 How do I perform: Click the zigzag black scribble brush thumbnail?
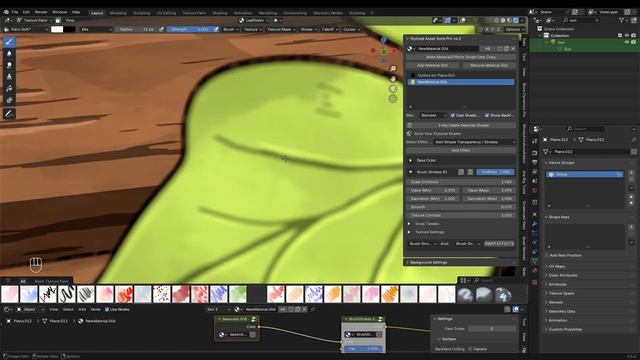(x=48, y=294)
